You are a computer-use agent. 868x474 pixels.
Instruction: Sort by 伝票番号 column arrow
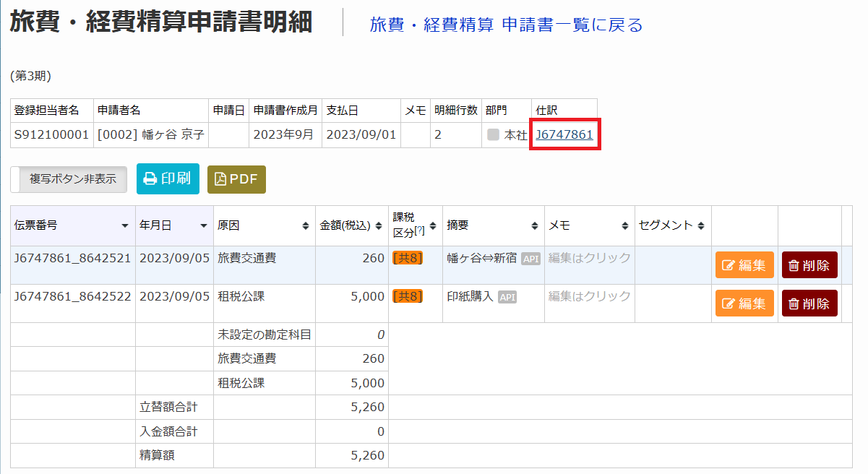(x=126, y=226)
